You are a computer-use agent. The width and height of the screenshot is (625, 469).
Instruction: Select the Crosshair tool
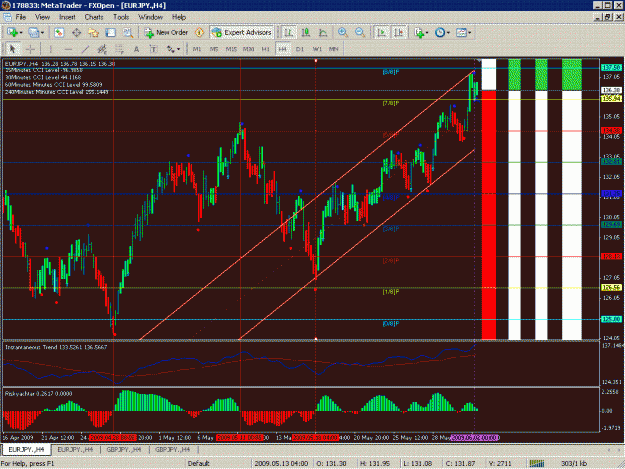pos(30,49)
